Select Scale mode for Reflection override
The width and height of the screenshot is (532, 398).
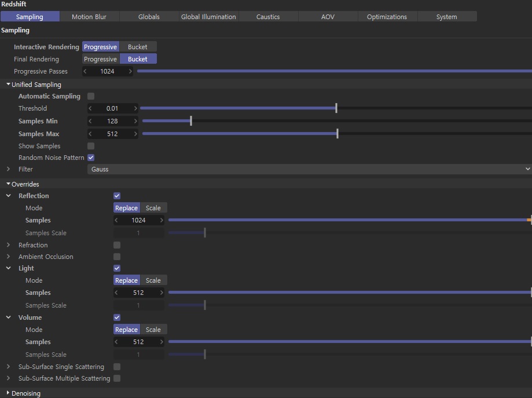pyautogui.click(x=153, y=208)
